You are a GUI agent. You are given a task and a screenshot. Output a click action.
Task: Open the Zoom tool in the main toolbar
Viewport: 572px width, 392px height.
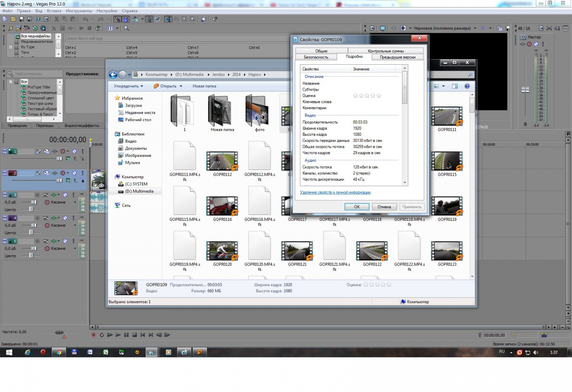pos(192,19)
